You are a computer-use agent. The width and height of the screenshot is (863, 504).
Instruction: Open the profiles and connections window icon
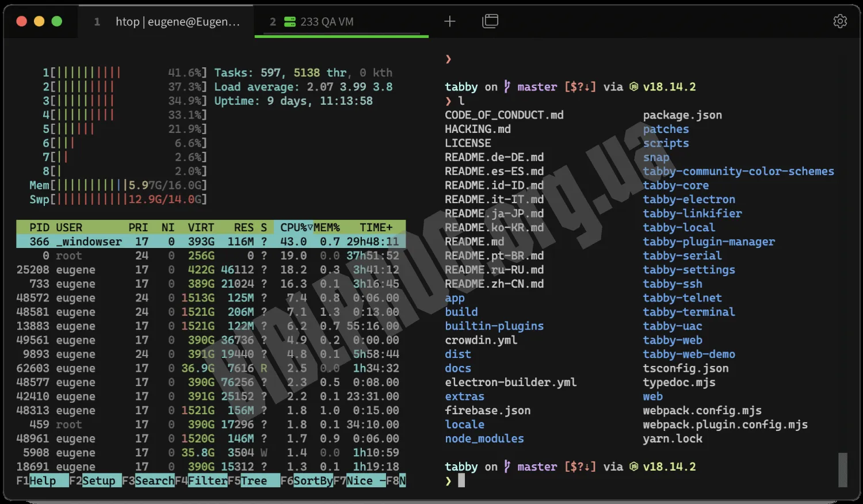tap(490, 21)
